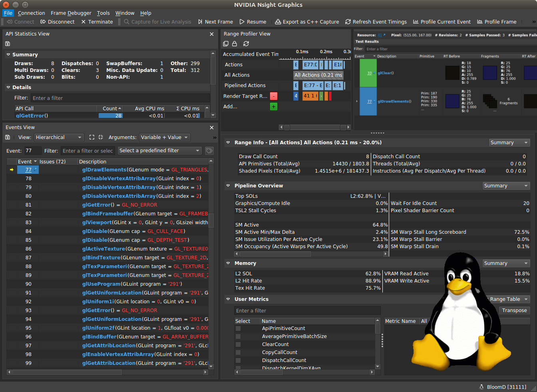
Task: Open the Help menu
Action: [x=146, y=13]
